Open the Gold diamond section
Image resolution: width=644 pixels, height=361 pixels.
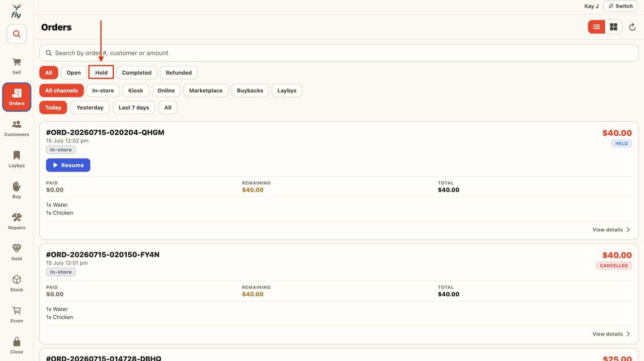tap(17, 252)
